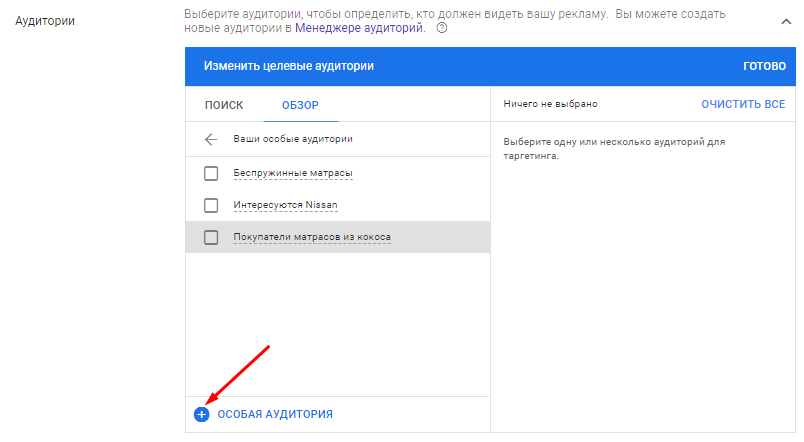Click the Беспружинные матрасы audience name
Image resolution: width=804 pixels, height=442 pixels.
(293, 173)
